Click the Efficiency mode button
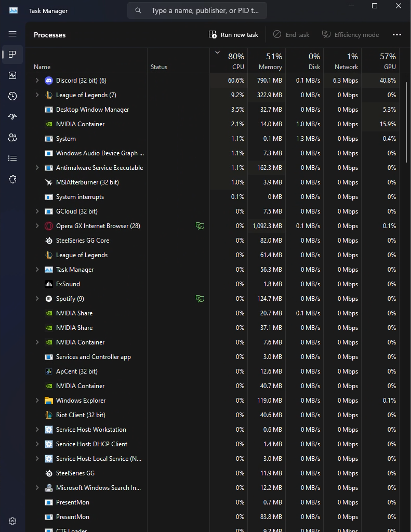Screen dimensions: 411x532 coord(351,35)
